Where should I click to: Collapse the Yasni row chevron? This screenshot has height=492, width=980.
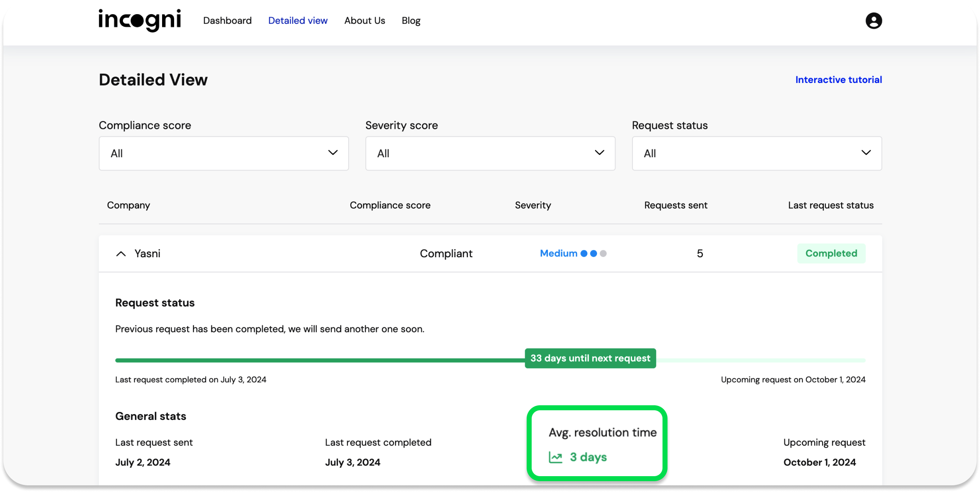click(121, 254)
